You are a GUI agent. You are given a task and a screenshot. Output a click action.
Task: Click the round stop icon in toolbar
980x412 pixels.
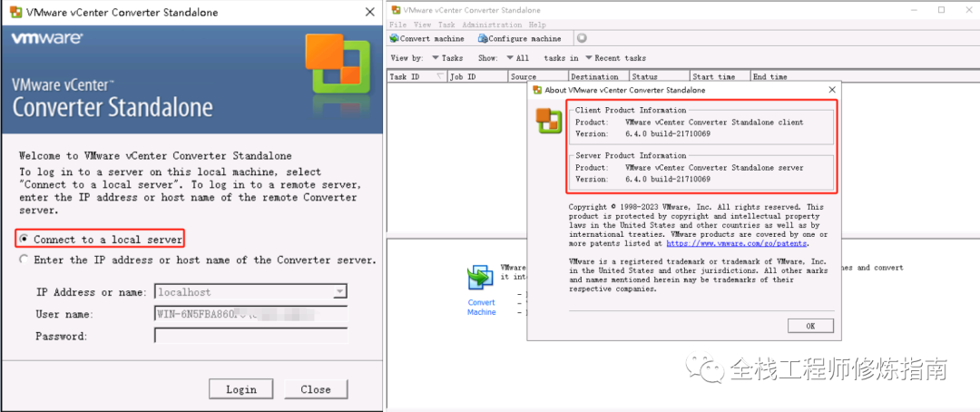point(582,38)
